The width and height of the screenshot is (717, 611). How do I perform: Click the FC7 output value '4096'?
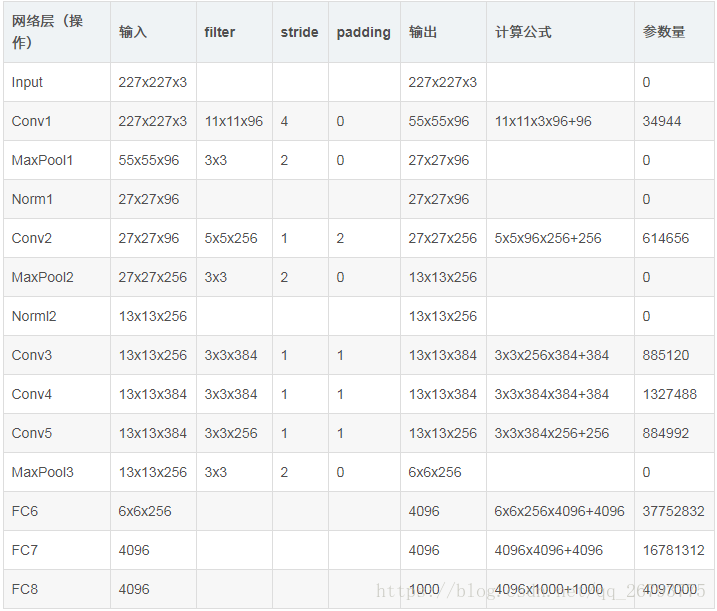point(424,550)
